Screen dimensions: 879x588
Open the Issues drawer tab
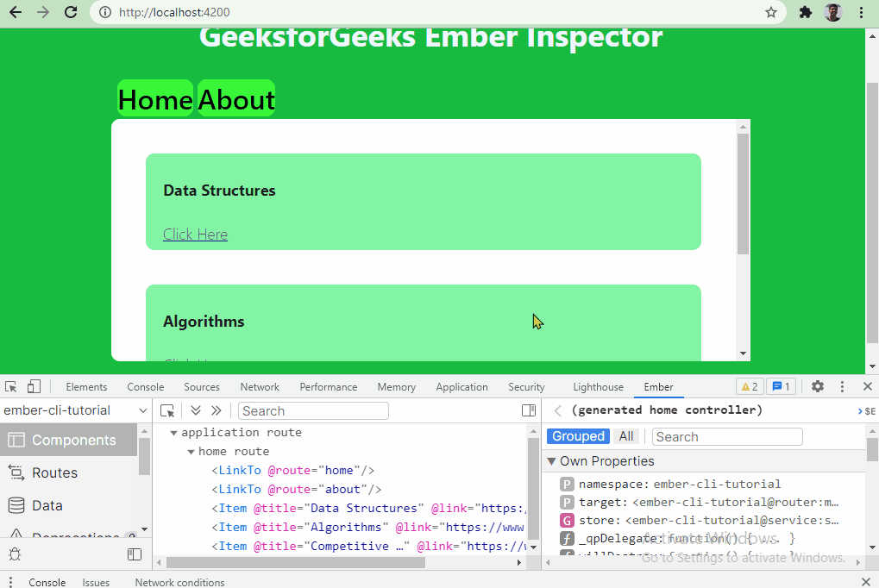(96, 582)
